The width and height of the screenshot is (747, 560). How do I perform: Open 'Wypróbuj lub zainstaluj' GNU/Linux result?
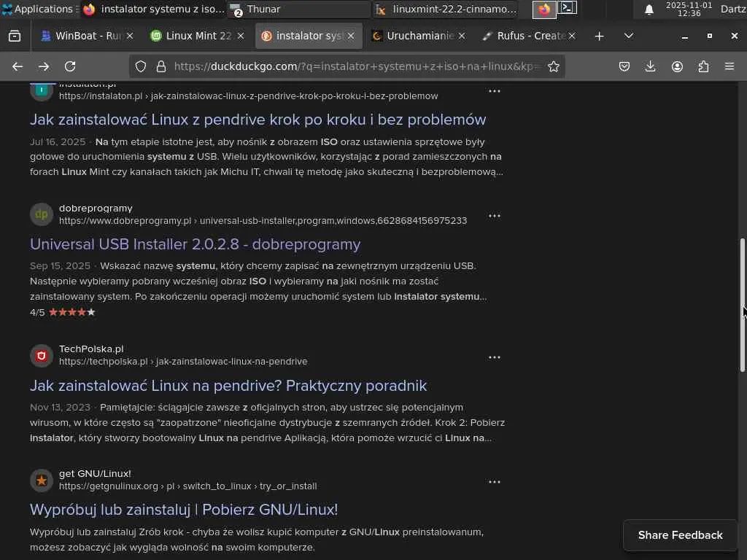[184, 510]
